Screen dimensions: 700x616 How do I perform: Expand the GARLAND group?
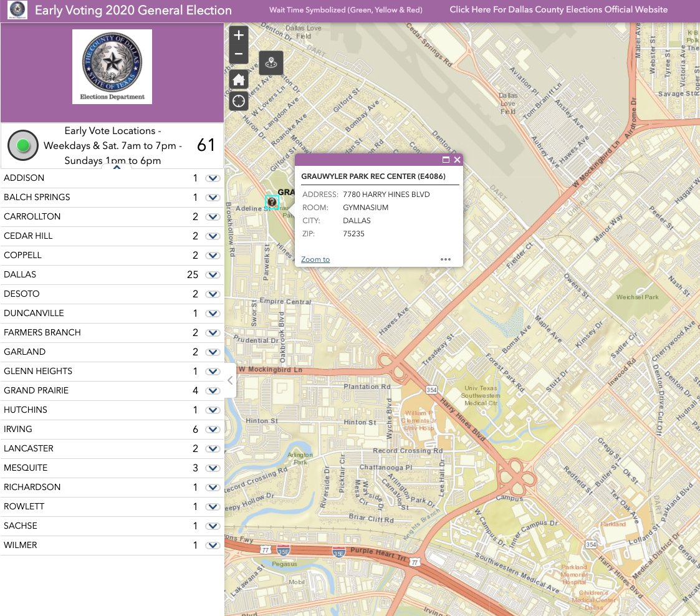tap(213, 352)
